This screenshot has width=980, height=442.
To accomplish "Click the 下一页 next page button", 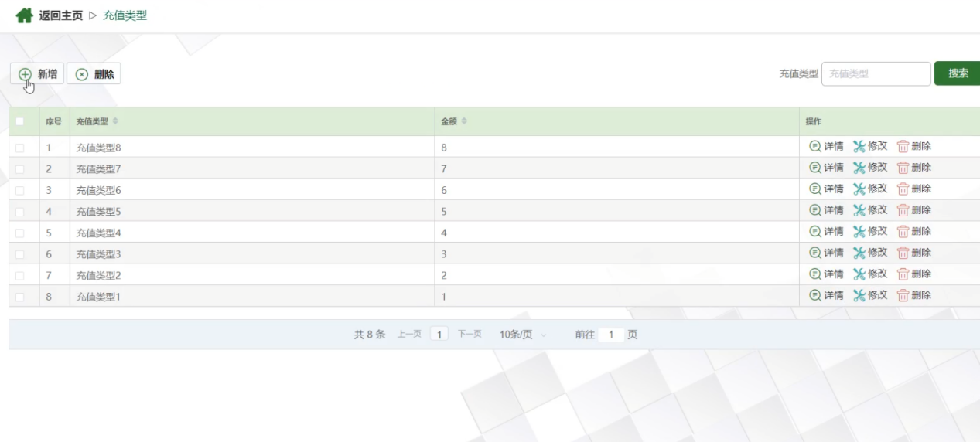I will (x=470, y=335).
